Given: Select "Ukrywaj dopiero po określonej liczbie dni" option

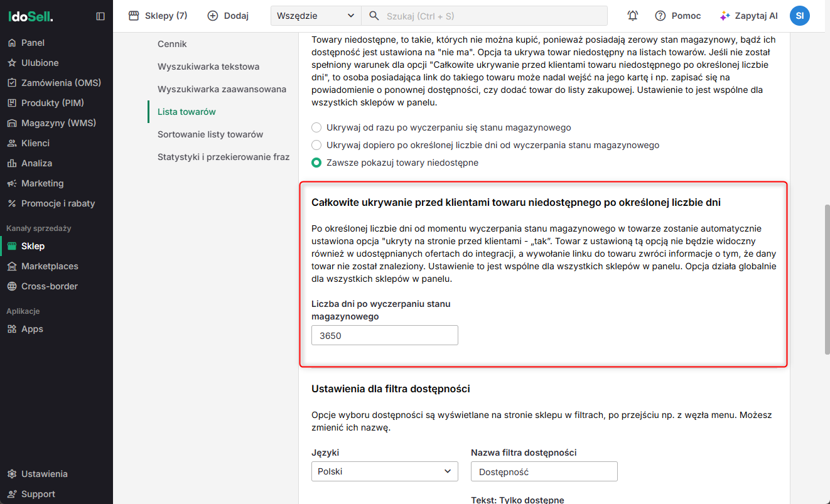Looking at the screenshot, I should click(x=316, y=145).
